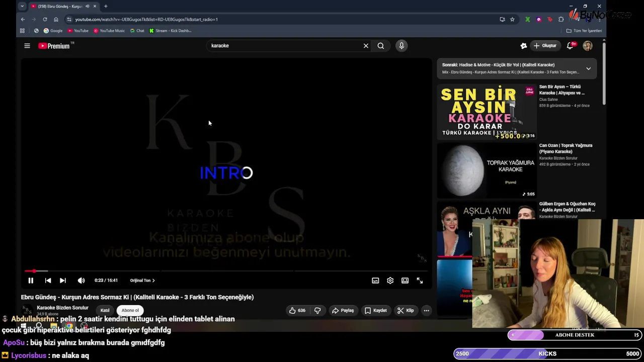This screenshot has height=362, width=644.
Task: Open YouTube notifications bell
Action: [x=571, y=46]
